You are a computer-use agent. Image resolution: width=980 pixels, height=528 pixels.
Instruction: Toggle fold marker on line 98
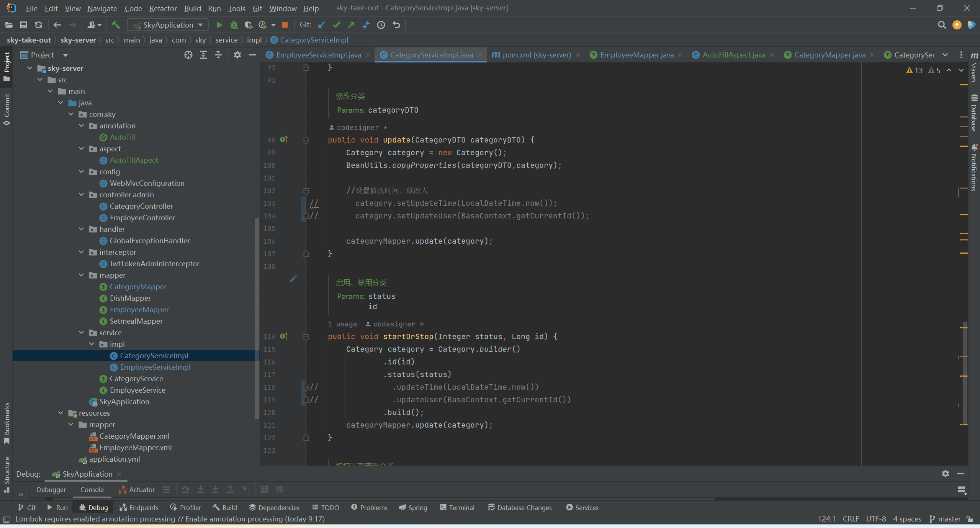tap(306, 140)
